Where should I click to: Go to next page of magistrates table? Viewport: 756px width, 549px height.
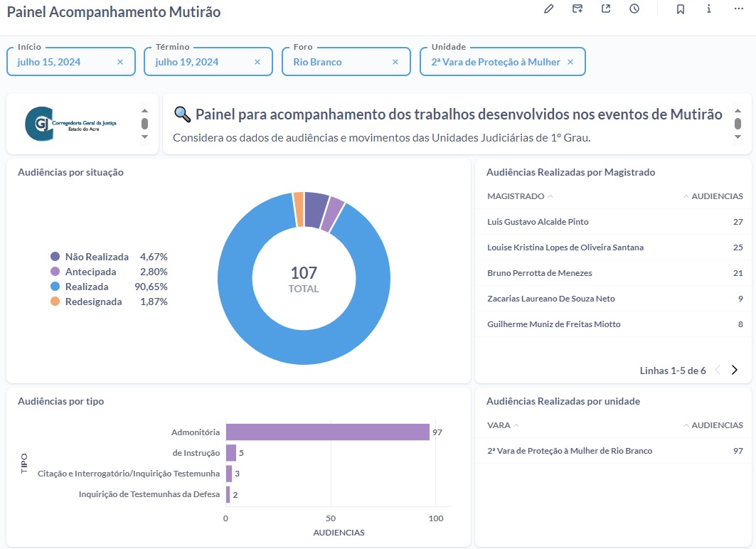click(735, 370)
